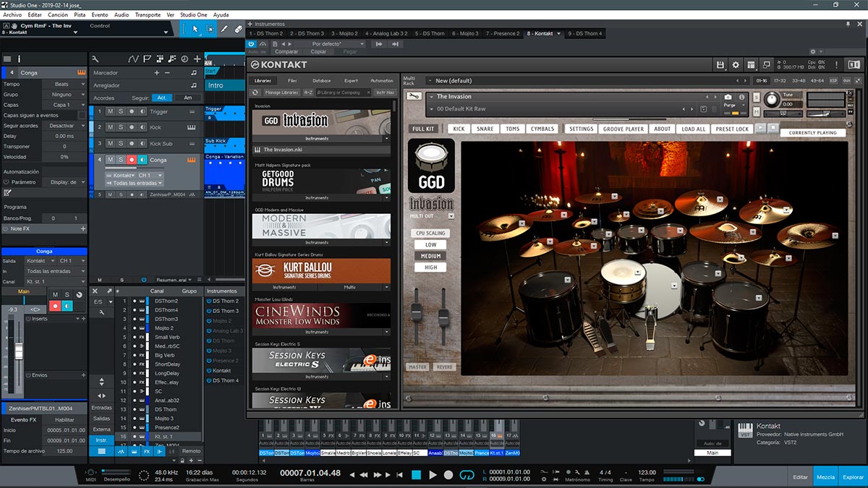Toggle record arm on Conga track
868x488 pixels.
coord(132,160)
